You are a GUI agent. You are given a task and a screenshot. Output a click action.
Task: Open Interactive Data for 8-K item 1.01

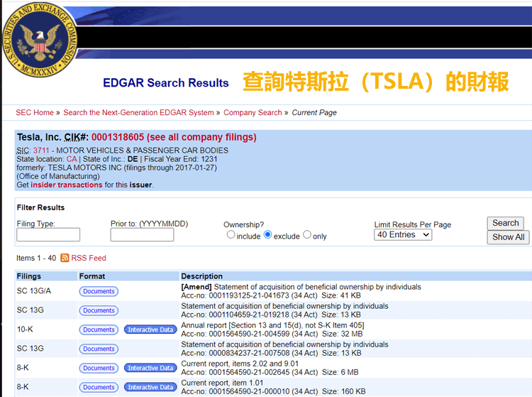[x=150, y=387]
